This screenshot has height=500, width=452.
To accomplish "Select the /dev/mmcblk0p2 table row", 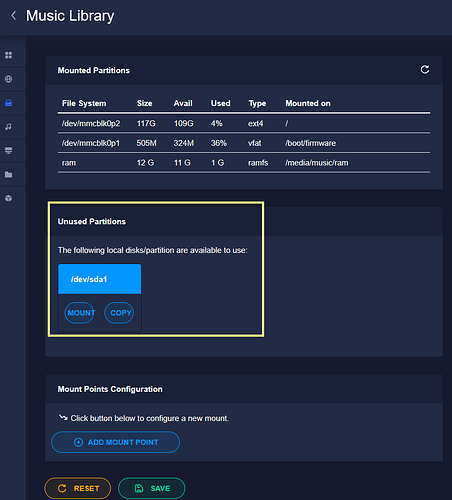I will tap(244, 123).
